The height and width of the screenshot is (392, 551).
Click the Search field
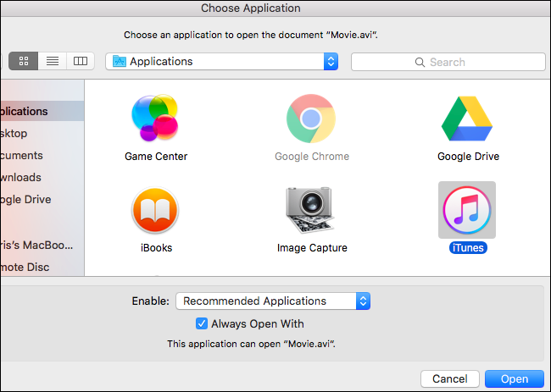point(448,62)
